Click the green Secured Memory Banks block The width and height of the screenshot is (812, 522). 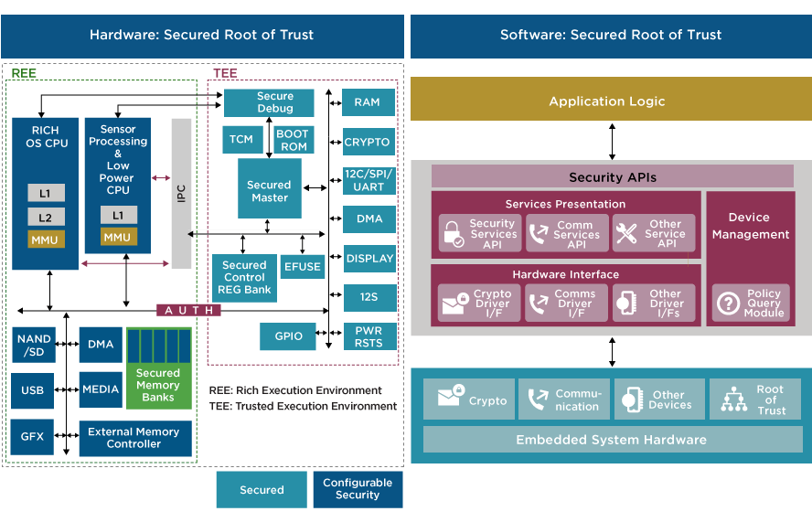(x=158, y=368)
